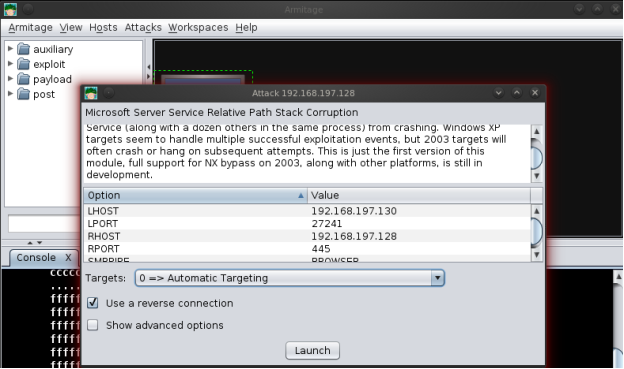Open the Workspaces menu
624x369 pixels.
pos(198,27)
